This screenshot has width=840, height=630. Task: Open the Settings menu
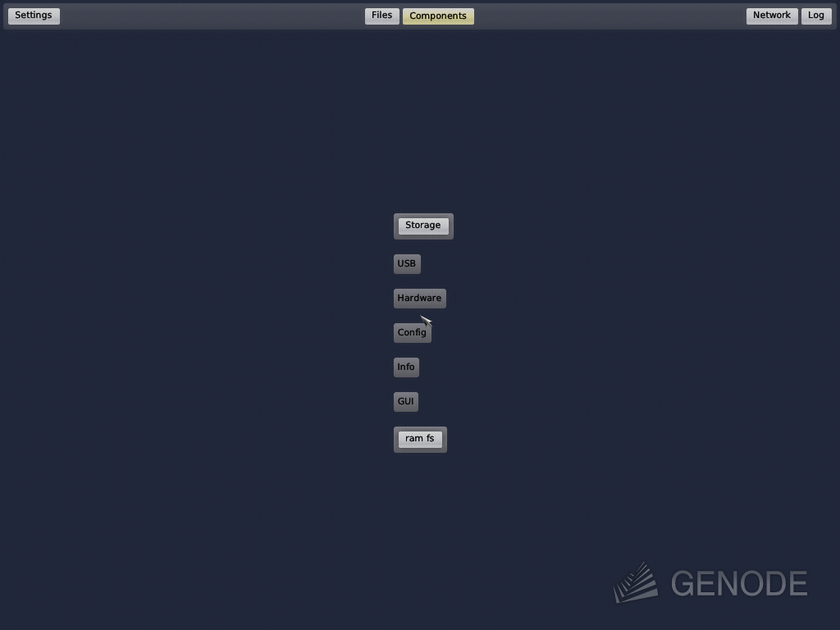coord(33,15)
